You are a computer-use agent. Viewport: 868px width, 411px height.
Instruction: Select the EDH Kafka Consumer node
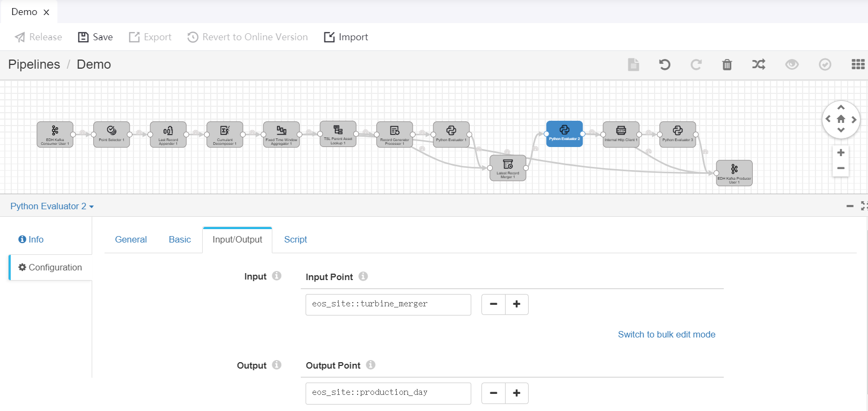click(x=55, y=134)
